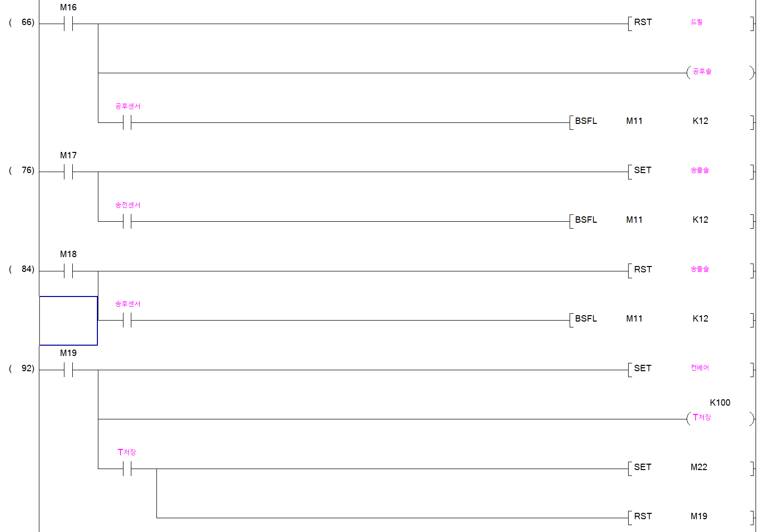Click the RST 송출솔 instruction

[x=691, y=270]
